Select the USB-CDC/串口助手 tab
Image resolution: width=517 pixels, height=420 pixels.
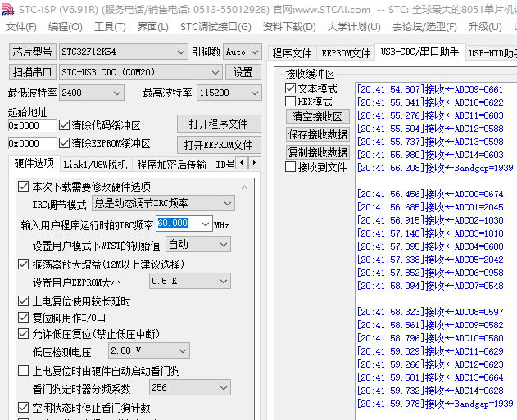coord(419,52)
